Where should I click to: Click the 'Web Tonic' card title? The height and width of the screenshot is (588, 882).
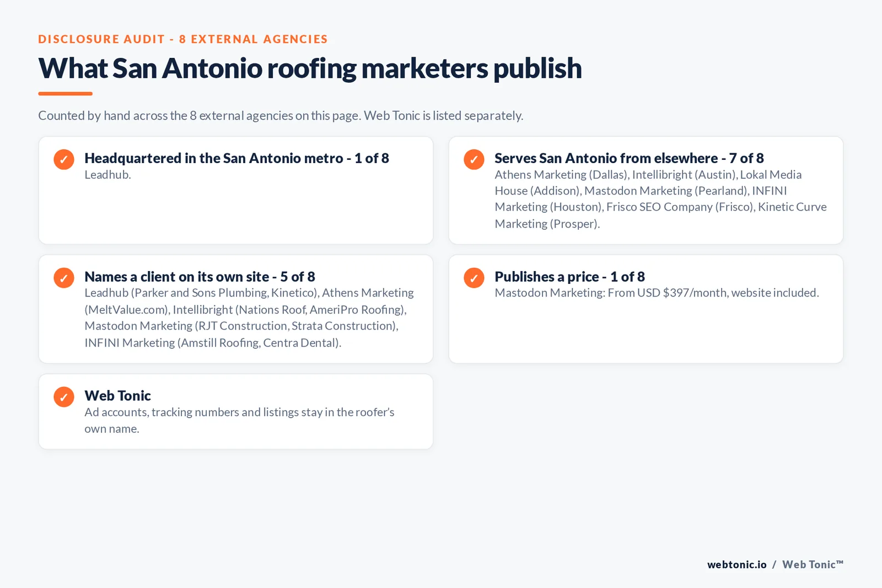pos(117,396)
